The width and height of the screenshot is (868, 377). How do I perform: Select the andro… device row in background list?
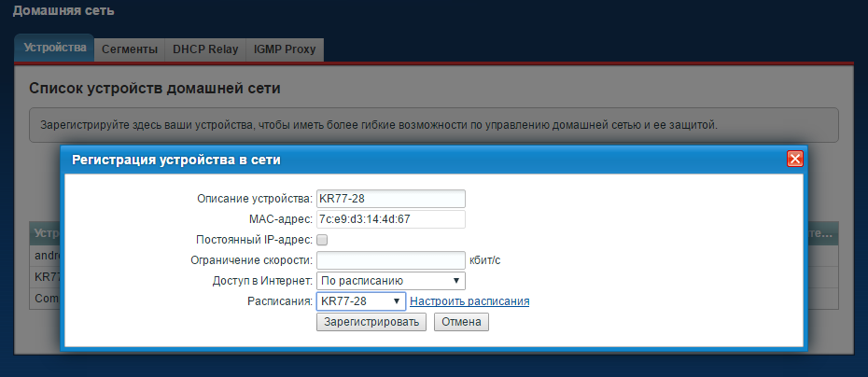coord(47,255)
